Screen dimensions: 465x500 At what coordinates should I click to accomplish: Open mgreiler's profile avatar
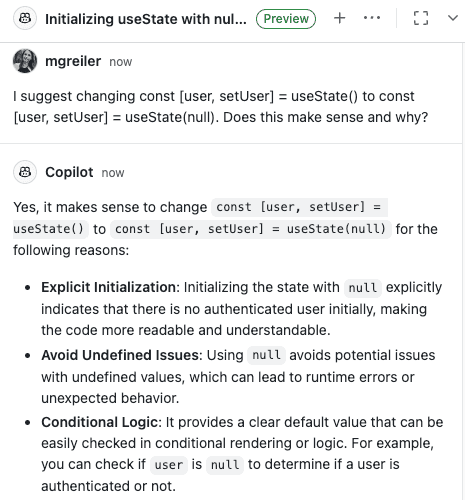coord(25,61)
